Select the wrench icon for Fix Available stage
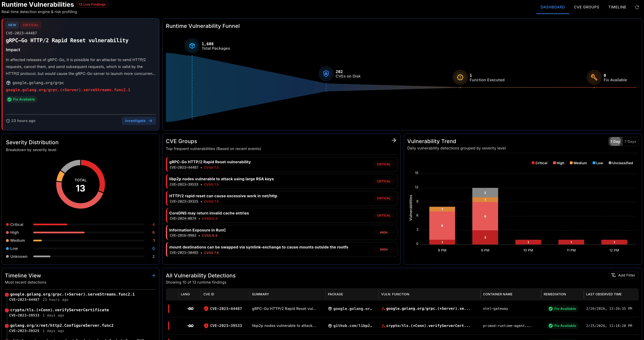 [x=594, y=77]
